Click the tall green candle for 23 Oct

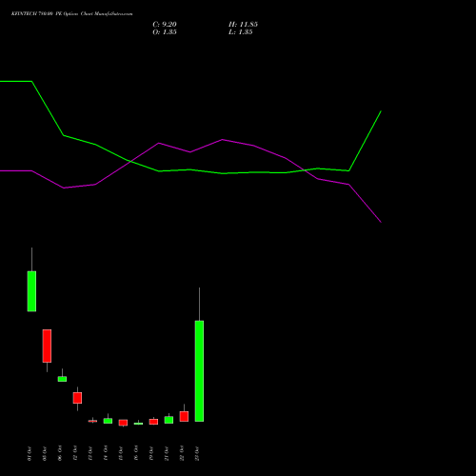199,370
